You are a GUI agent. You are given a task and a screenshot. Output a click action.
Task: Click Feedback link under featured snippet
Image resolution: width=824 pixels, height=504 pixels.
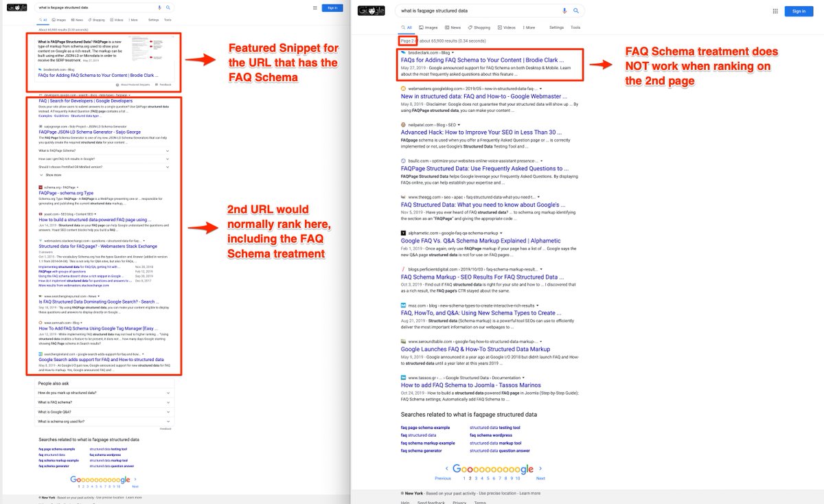[x=165, y=84]
